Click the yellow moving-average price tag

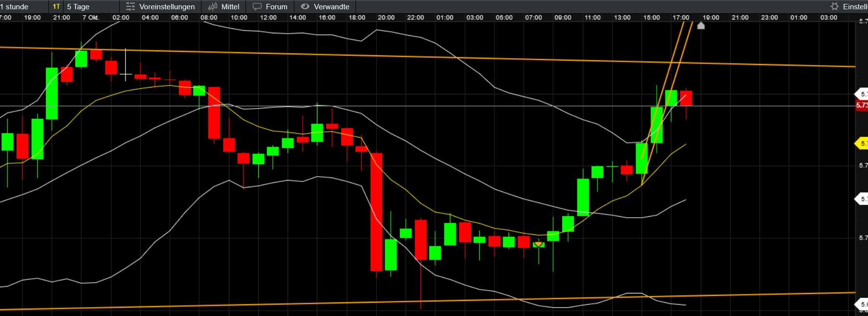click(862, 143)
